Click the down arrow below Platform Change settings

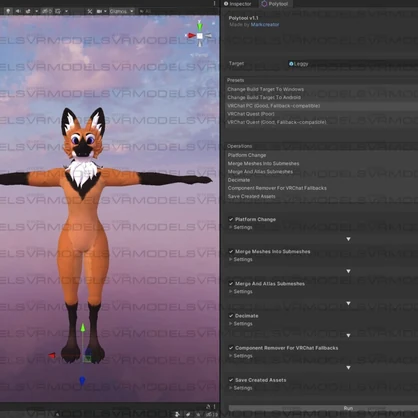tap(348, 239)
